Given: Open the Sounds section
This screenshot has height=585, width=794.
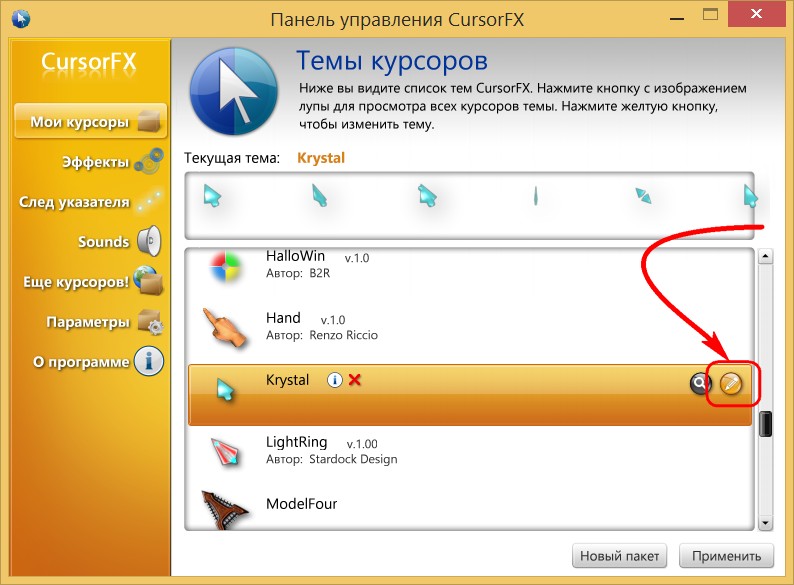Looking at the screenshot, I should click(120, 242).
